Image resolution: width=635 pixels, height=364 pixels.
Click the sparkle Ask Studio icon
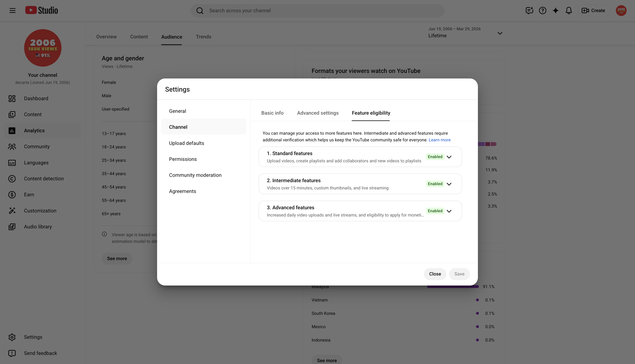tap(555, 11)
